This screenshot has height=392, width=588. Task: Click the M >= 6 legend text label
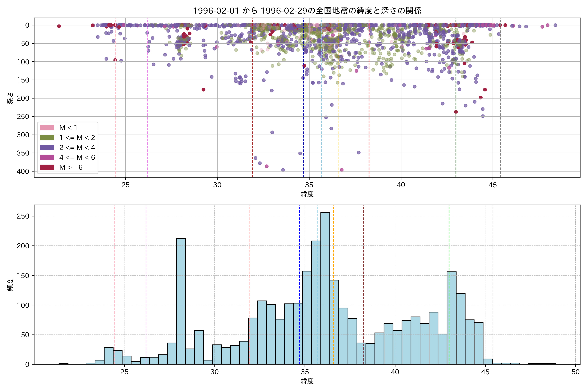pos(71,167)
